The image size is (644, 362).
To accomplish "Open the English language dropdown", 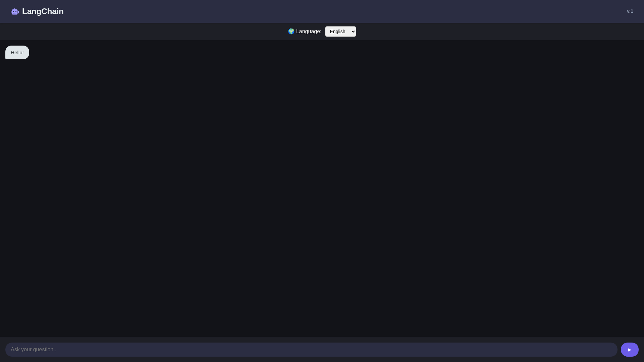I will [x=340, y=32].
